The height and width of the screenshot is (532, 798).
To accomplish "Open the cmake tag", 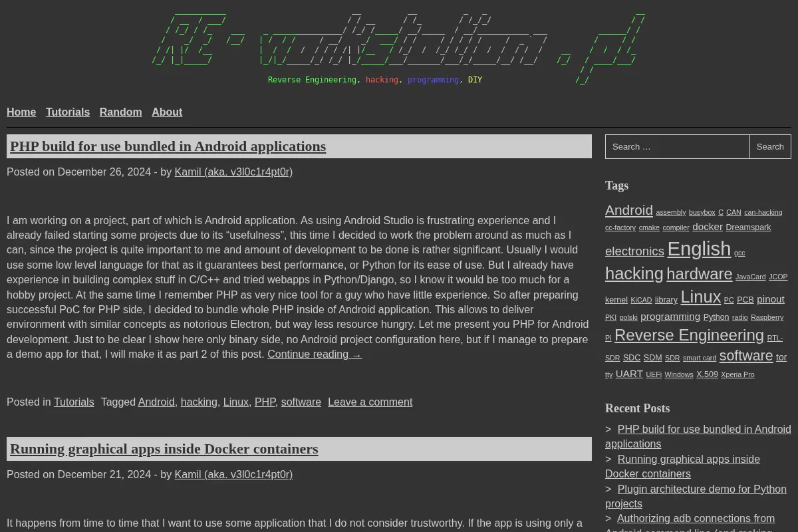I will [649, 227].
